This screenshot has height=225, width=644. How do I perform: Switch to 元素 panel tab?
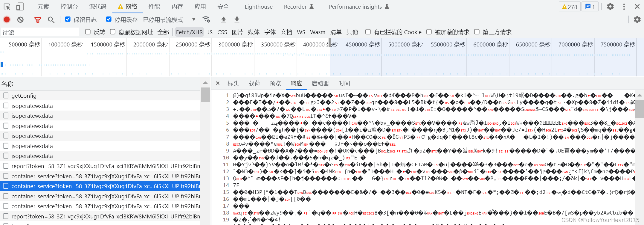point(43,7)
